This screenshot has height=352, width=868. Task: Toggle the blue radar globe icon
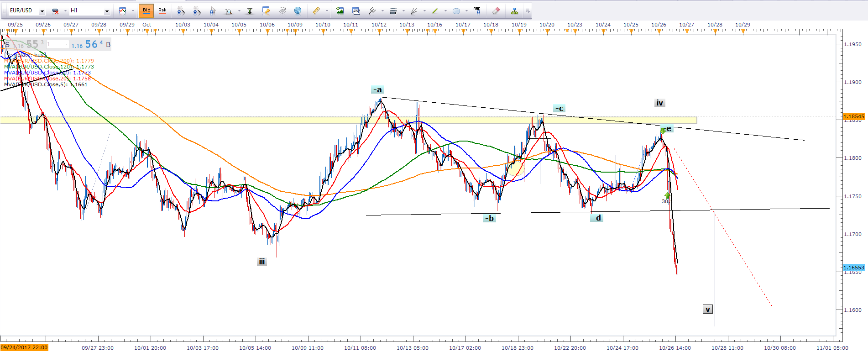click(298, 11)
